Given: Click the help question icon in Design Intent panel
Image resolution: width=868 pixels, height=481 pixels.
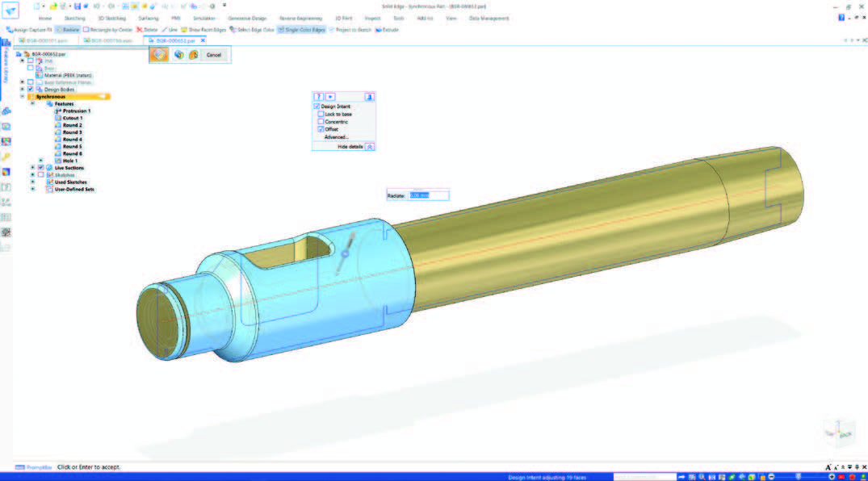Looking at the screenshot, I should click(318, 97).
